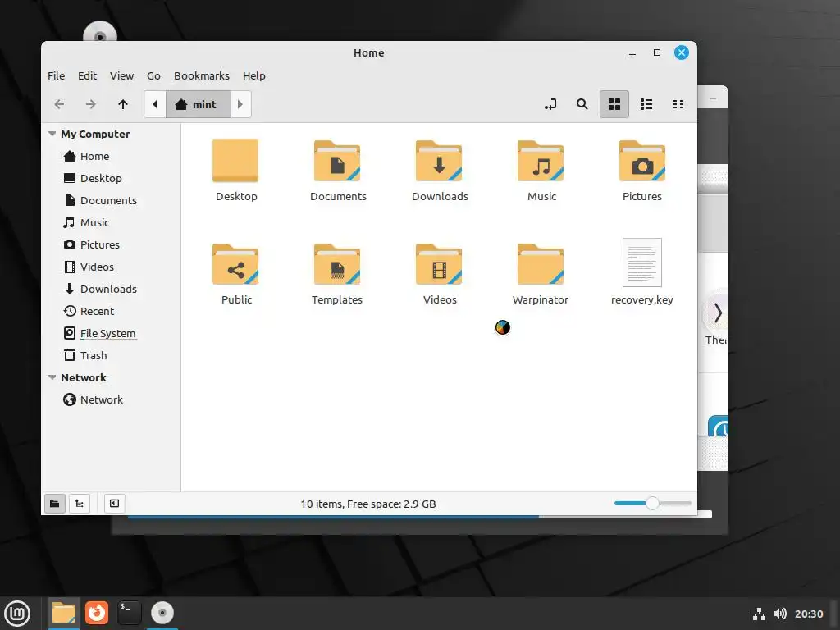Open the search magnifier
840x630 pixels.
click(x=582, y=104)
